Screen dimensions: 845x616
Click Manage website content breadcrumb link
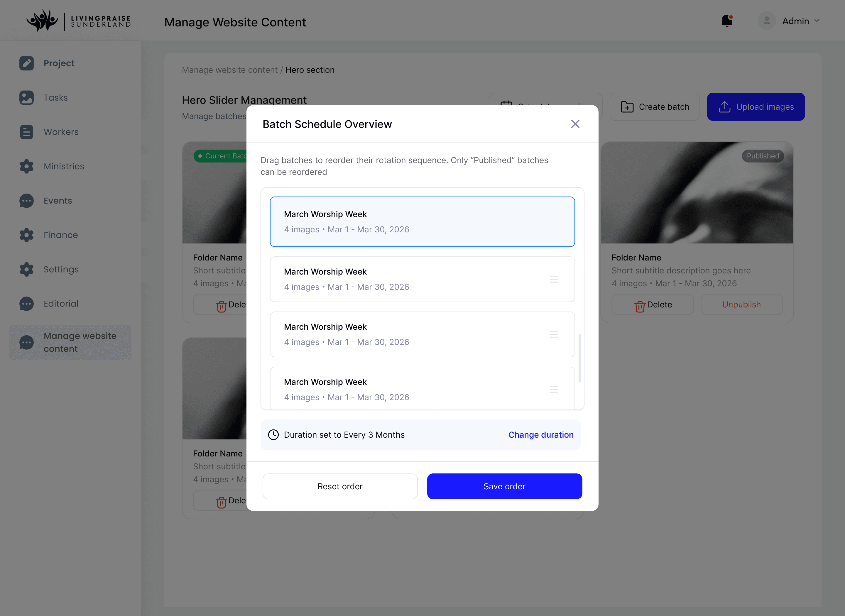[x=230, y=70]
